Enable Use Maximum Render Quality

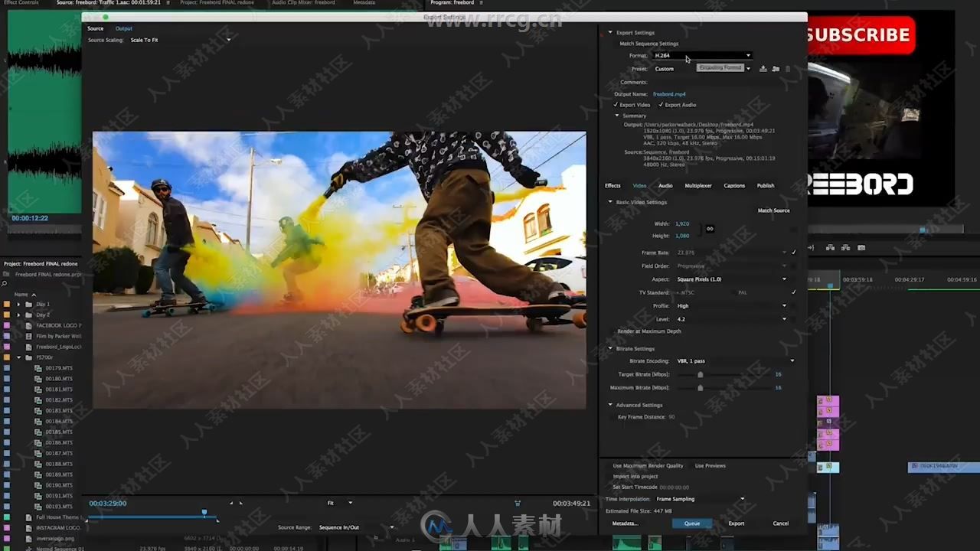coord(606,465)
